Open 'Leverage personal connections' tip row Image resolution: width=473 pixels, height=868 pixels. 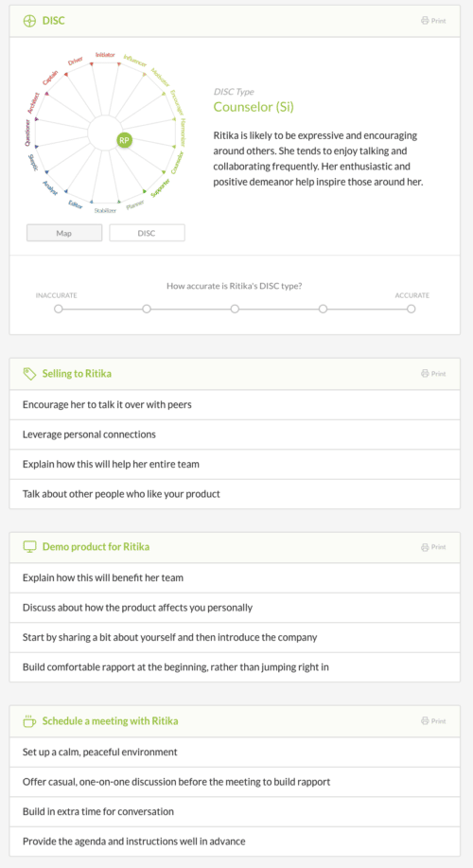point(235,434)
